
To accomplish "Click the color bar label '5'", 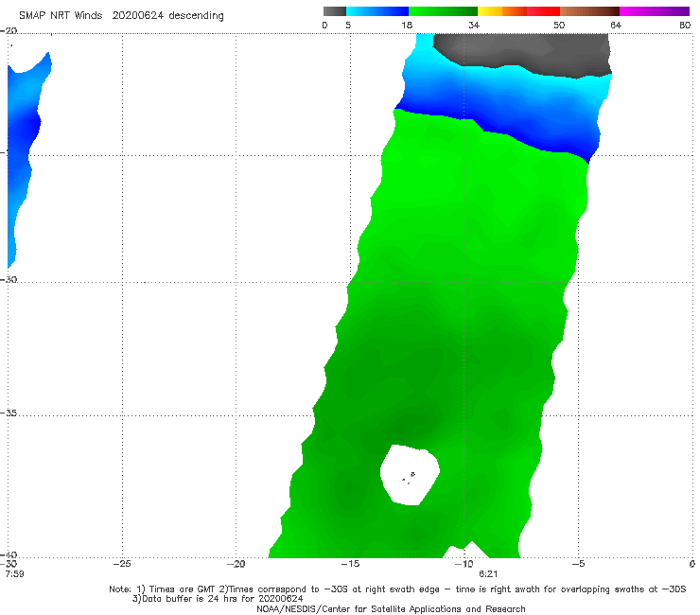I will click(348, 26).
